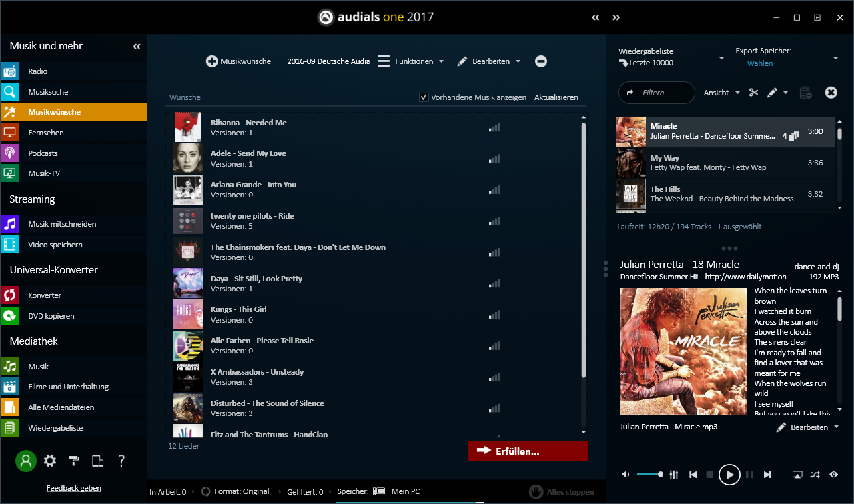Screen dimensions: 854x504
Task: Uncheck Vorhandene Musik anzeigen checkbox
Action: [424, 97]
